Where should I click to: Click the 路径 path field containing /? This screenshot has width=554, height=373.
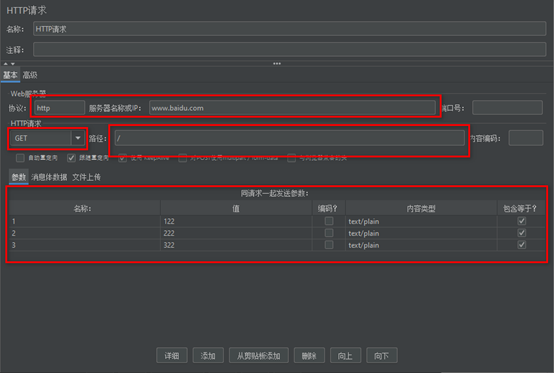[289, 138]
